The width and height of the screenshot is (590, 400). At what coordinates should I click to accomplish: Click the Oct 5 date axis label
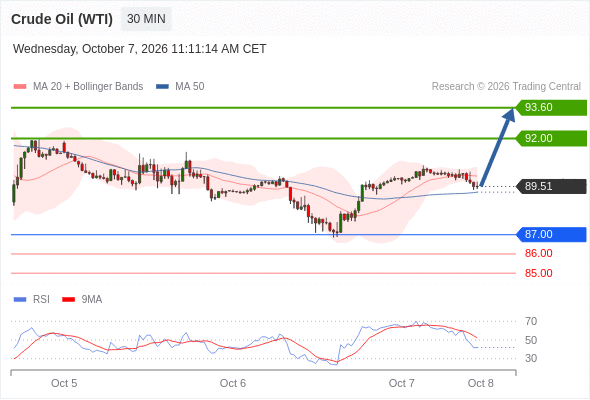click(64, 383)
